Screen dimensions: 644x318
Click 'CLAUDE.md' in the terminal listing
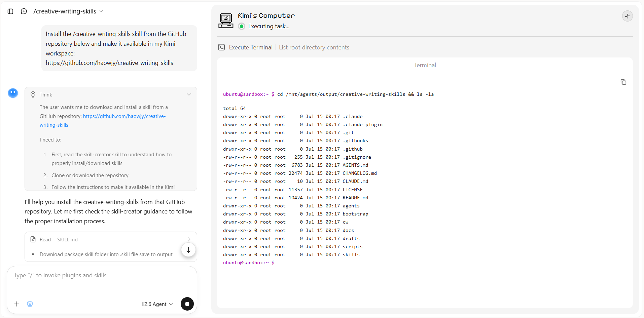click(x=355, y=182)
